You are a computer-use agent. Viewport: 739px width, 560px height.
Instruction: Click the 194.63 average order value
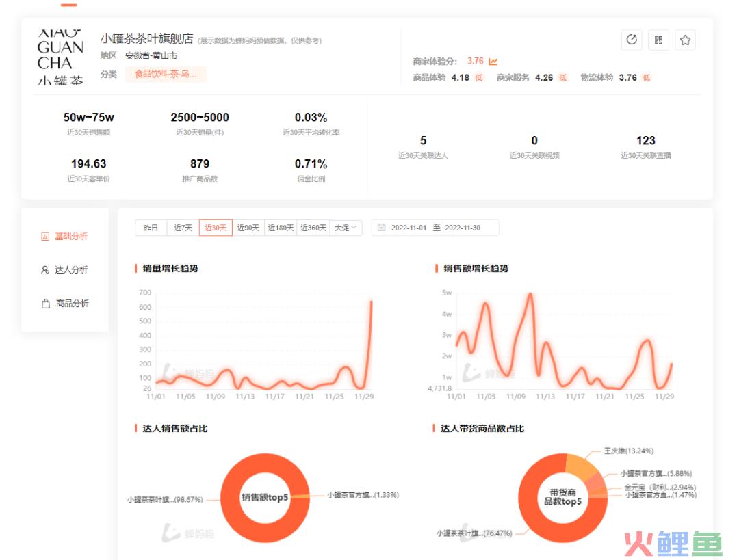click(88, 164)
